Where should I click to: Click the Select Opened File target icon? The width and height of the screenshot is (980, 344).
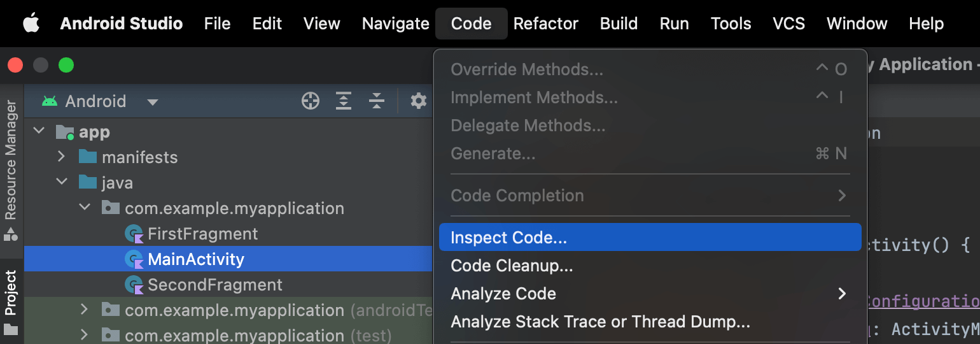pos(311,101)
